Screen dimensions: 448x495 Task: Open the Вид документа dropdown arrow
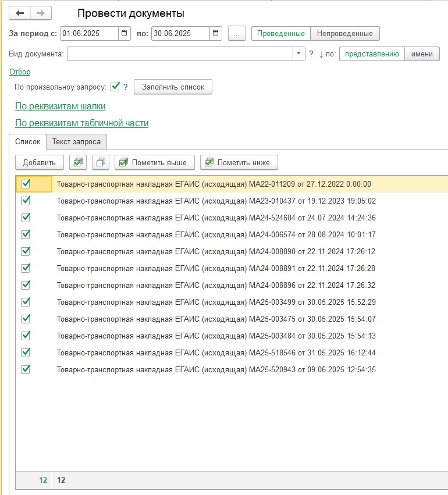tap(298, 54)
